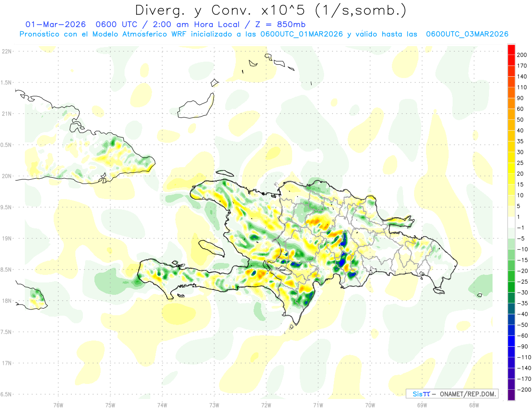Screen dimensions: 532x411
Task: Click the "Z = 850mb" level label
Action: click(x=281, y=24)
